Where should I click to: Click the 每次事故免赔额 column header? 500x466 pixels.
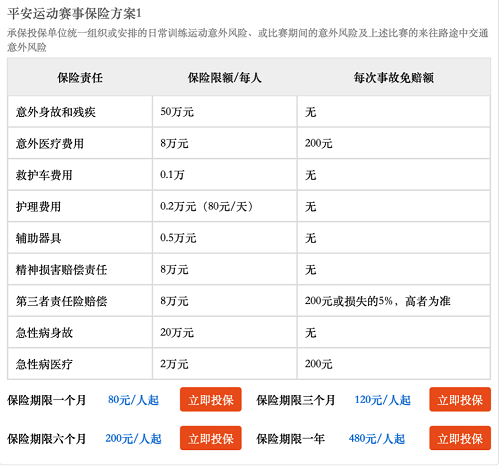pos(394,78)
